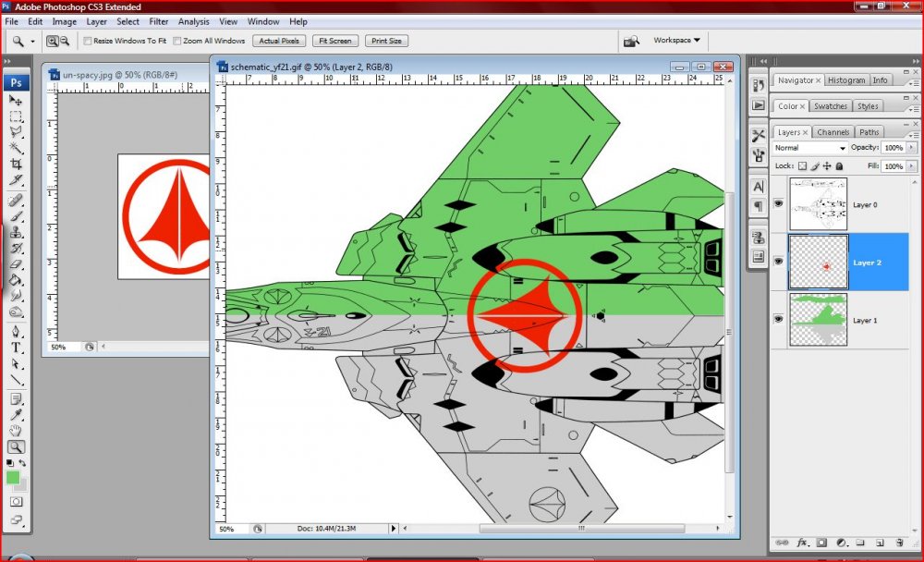Select the Pen tool
The height and width of the screenshot is (562, 924).
(x=16, y=332)
